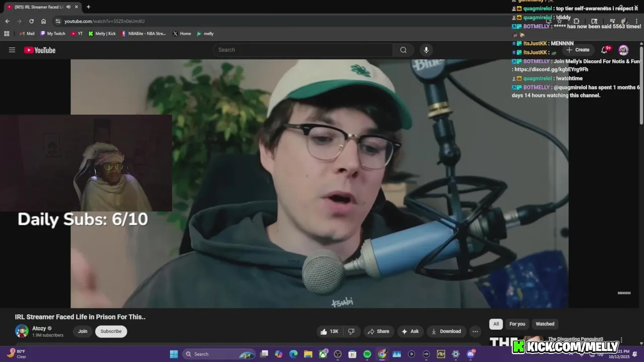The image size is (644, 362).
Task: Open the X Home bookmark
Action: pyautogui.click(x=182, y=34)
